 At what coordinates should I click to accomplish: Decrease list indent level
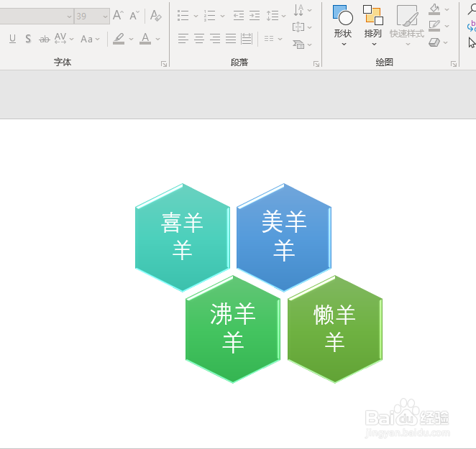[x=239, y=16]
